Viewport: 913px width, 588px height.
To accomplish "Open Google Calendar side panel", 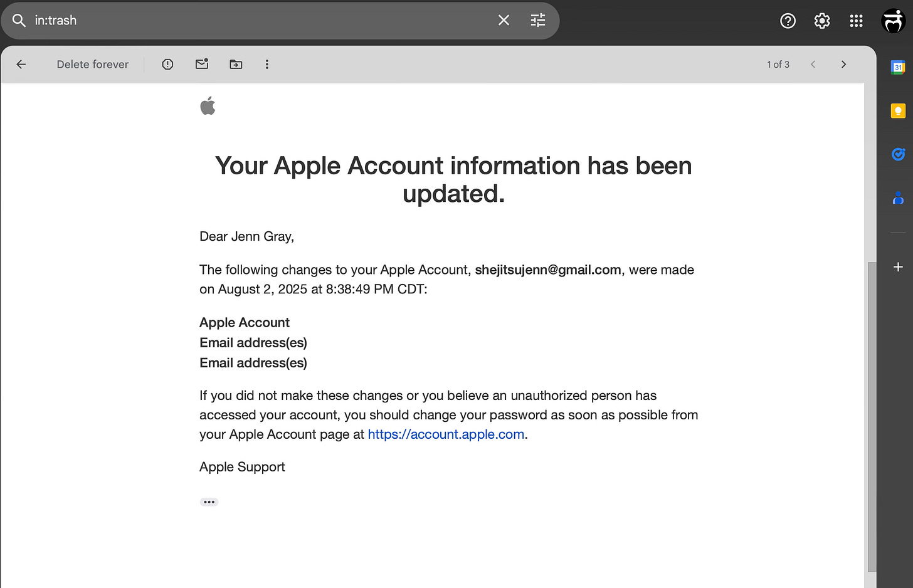I will (x=898, y=67).
